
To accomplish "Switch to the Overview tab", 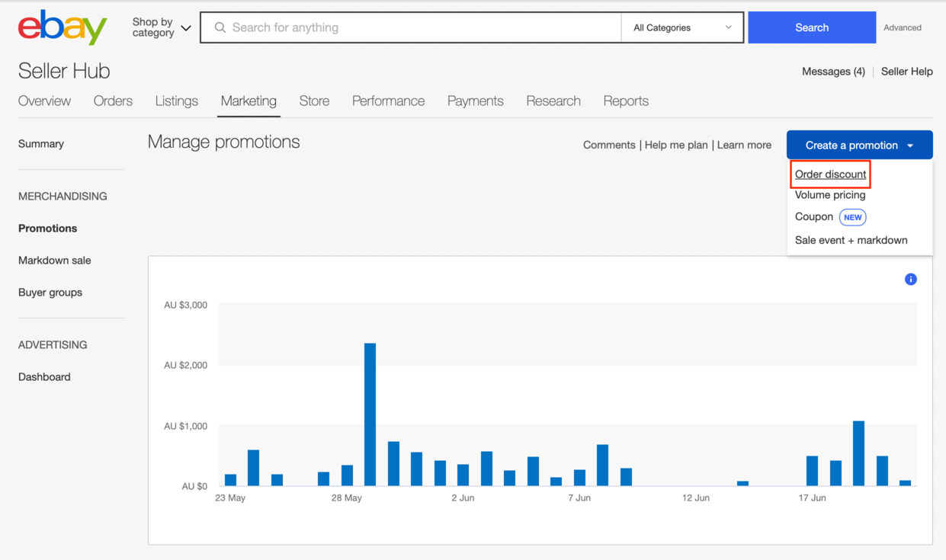I will click(44, 101).
